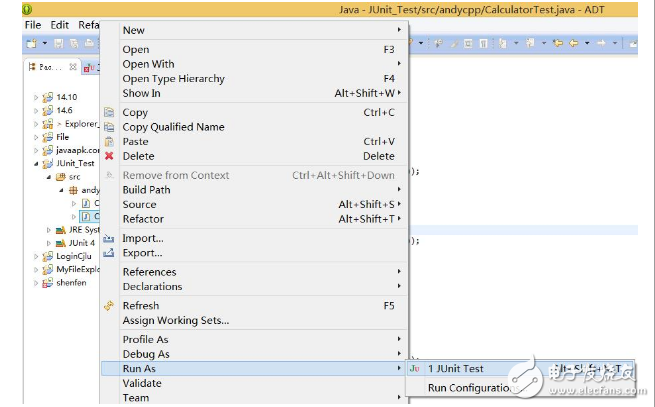Click the yellow Back arrow in toolbar
This screenshot has height=407, width=655.
(x=574, y=43)
